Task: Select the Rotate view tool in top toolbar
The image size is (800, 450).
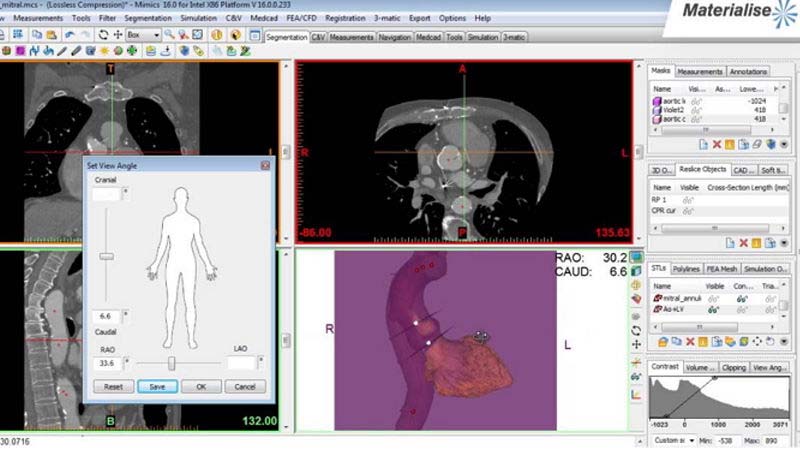Action: pos(103,35)
